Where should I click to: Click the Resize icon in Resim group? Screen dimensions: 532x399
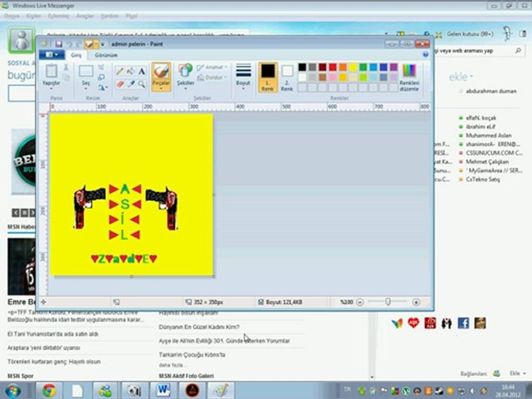click(101, 78)
